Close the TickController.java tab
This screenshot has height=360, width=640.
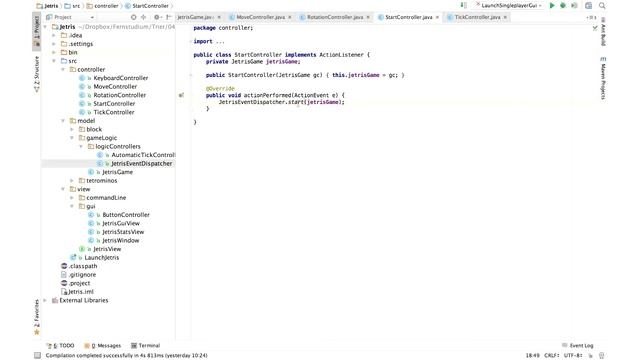505,17
